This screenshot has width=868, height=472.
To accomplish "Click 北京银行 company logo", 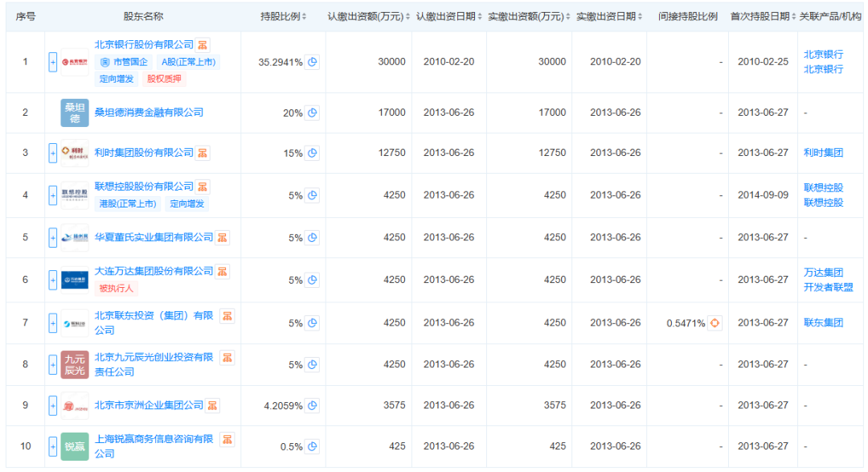I will coord(75,62).
